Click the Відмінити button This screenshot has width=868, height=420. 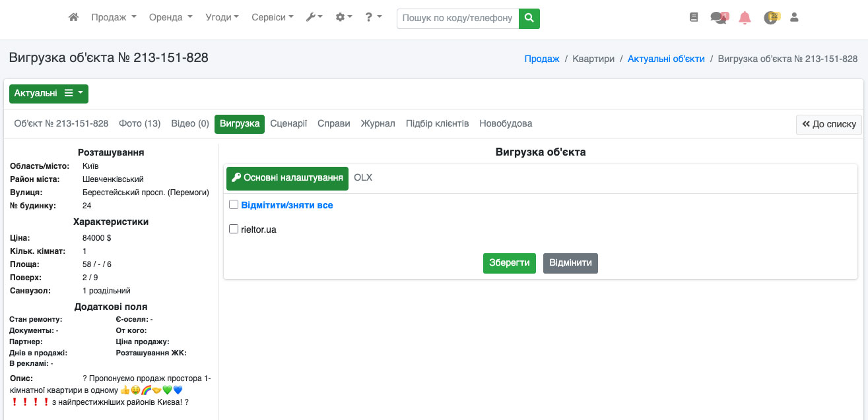click(570, 262)
